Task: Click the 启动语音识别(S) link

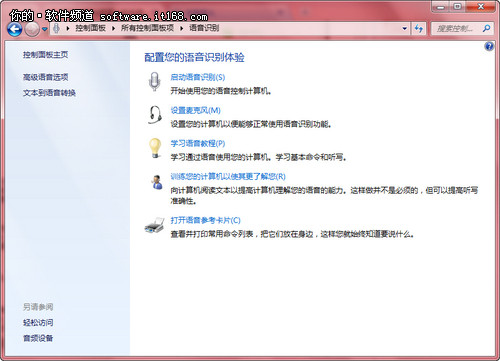Action: pyautogui.click(x=198, y=77)
